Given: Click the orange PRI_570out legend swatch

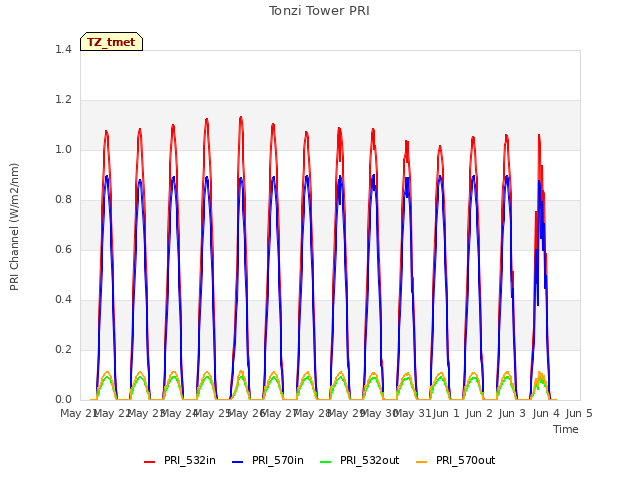Looking at the screenshot, I should tap(422, 462).
